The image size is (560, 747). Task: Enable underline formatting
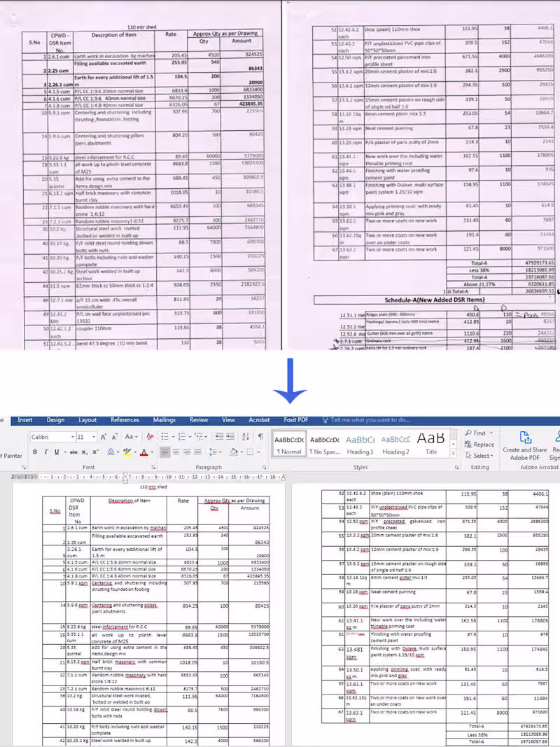coord(56,452)
